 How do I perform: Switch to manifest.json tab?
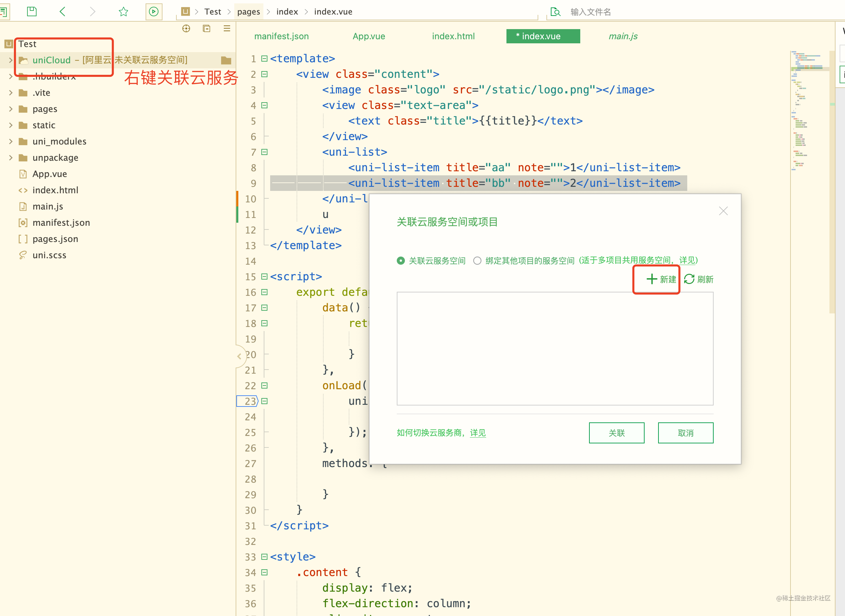[281, 36]
